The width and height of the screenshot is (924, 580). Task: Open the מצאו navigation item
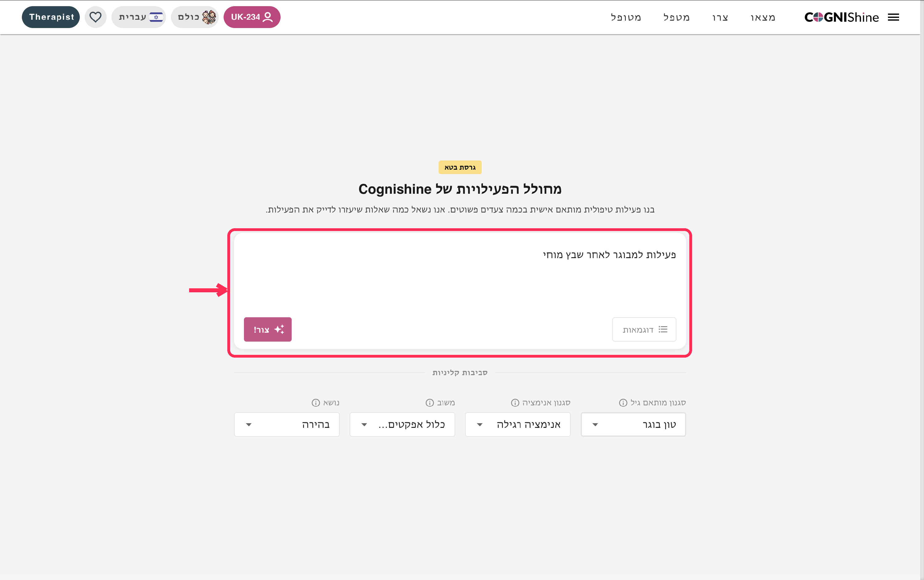pos(763,17)
